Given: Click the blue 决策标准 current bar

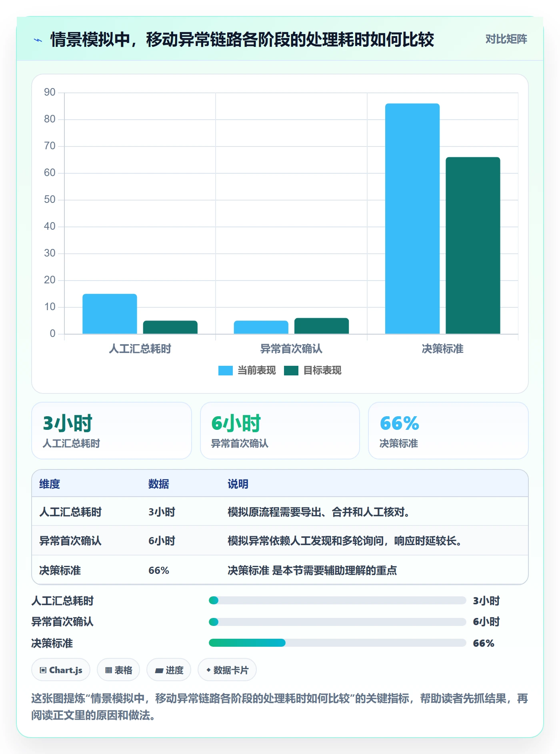Looking at the screenshot, I should tap(412, 219).
